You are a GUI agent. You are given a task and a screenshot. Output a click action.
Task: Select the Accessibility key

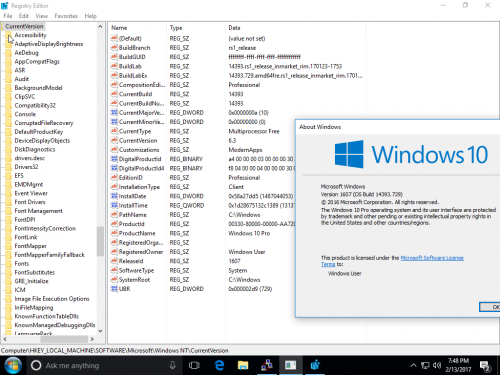(x=30, y=35)
